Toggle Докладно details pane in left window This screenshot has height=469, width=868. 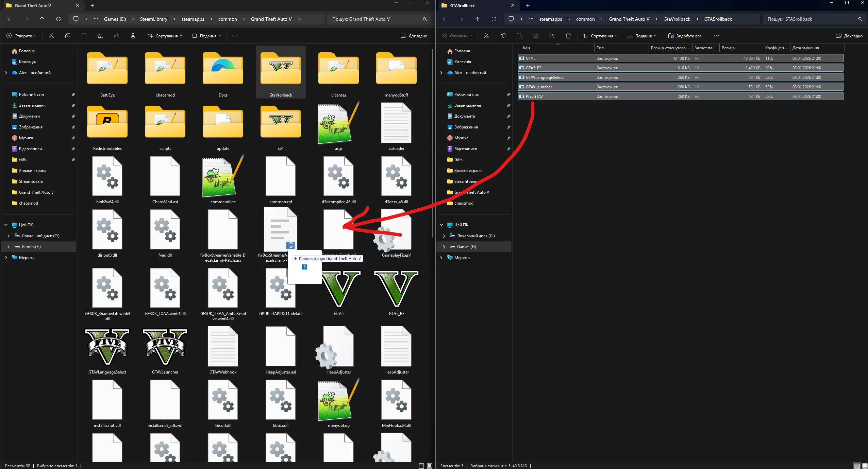[414, 36]
